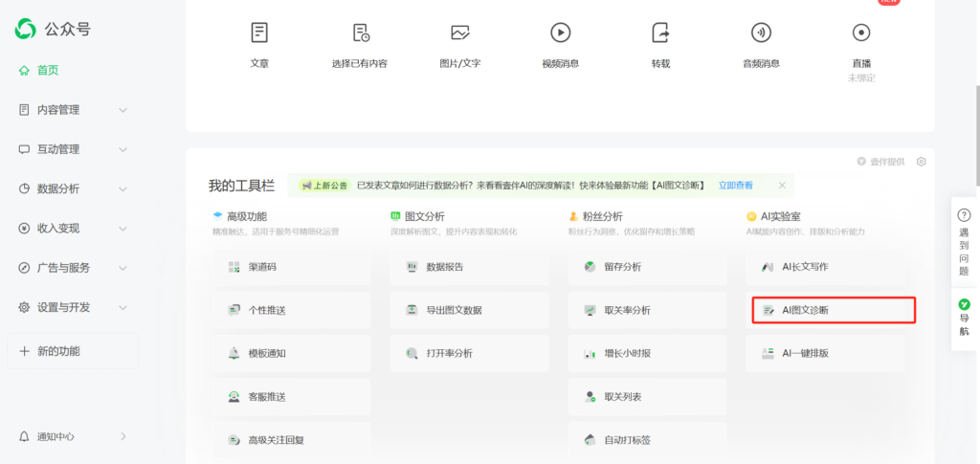Click the 渠道码 icon

click(234, 267)
